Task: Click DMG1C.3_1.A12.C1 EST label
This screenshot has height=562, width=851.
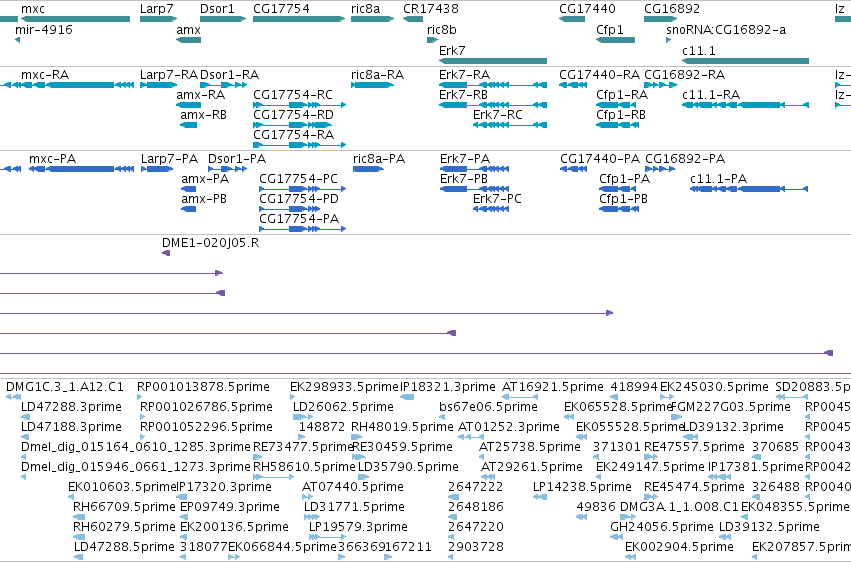Action: pos(65,387)
